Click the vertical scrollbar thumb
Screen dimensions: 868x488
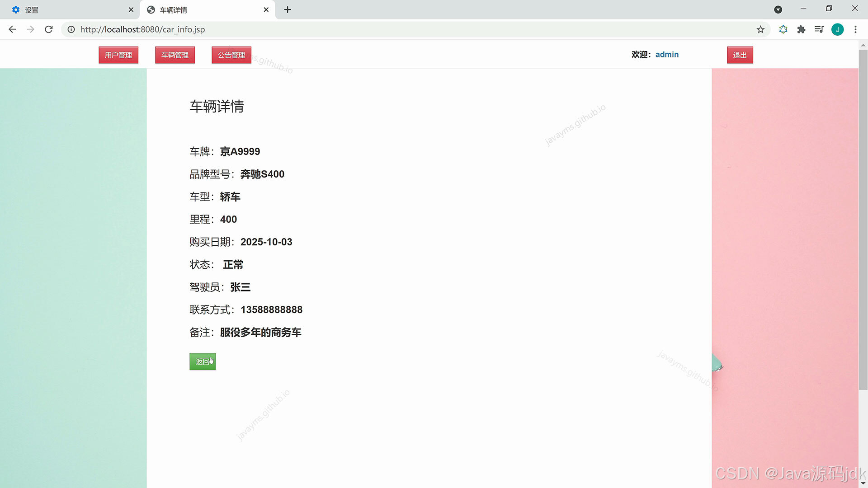[863, 219]
